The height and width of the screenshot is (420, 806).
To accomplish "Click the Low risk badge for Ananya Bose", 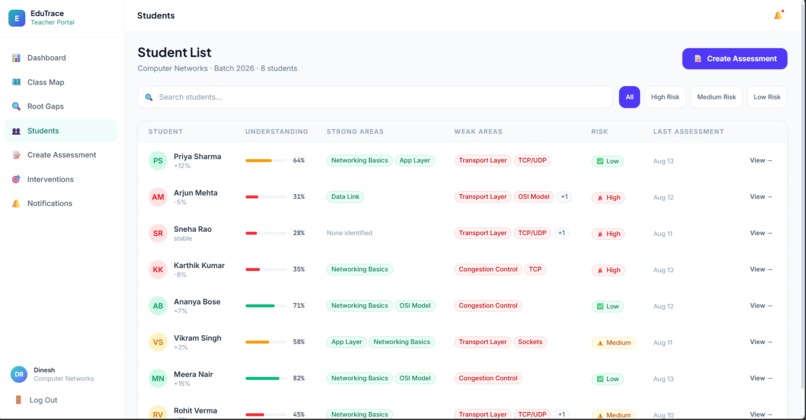I will pos(608,306).
